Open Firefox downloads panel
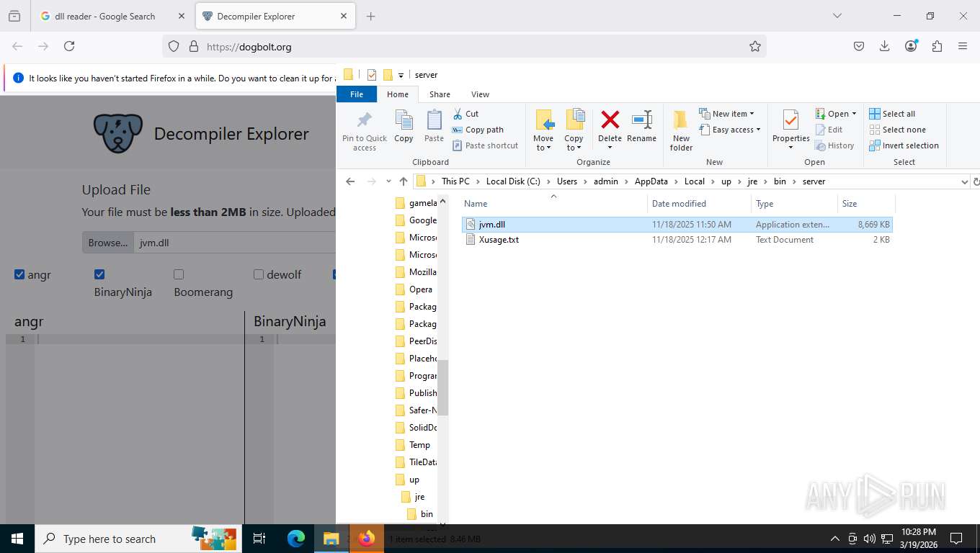Image resolution: width=980 pixels, height=553 pixels. coord(884,46)
